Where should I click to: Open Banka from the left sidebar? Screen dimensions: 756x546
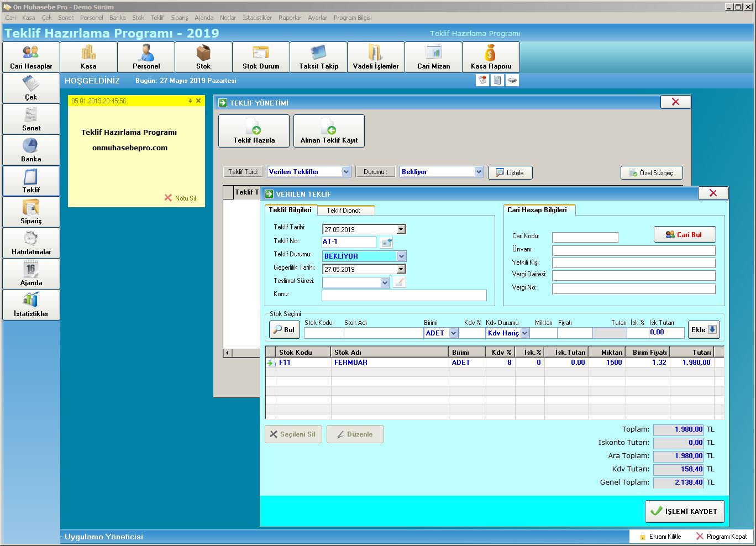click(x=31, y=150)
